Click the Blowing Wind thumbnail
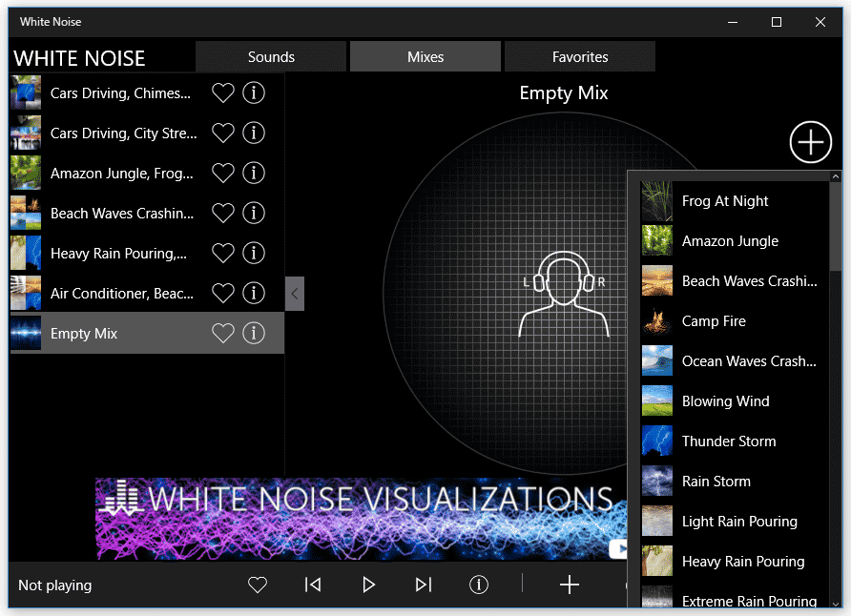This screenshot has width=851, height=616. tap(656, 401)
